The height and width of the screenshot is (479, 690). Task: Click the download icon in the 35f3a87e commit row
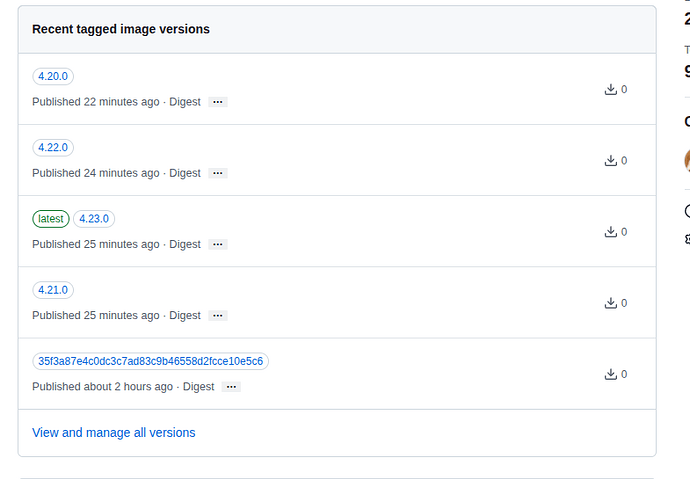(x=610, y=374)
